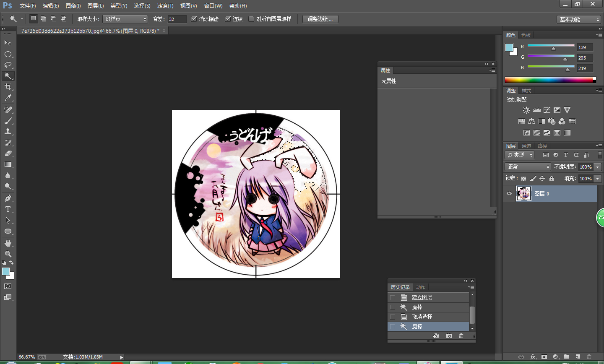
Task: Add a Gradient Map adjustment
Action: [x=567, y=133]
